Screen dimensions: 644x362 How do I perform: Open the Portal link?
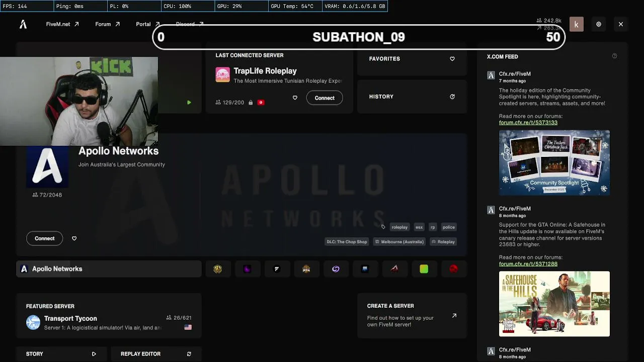click(148, 24)
